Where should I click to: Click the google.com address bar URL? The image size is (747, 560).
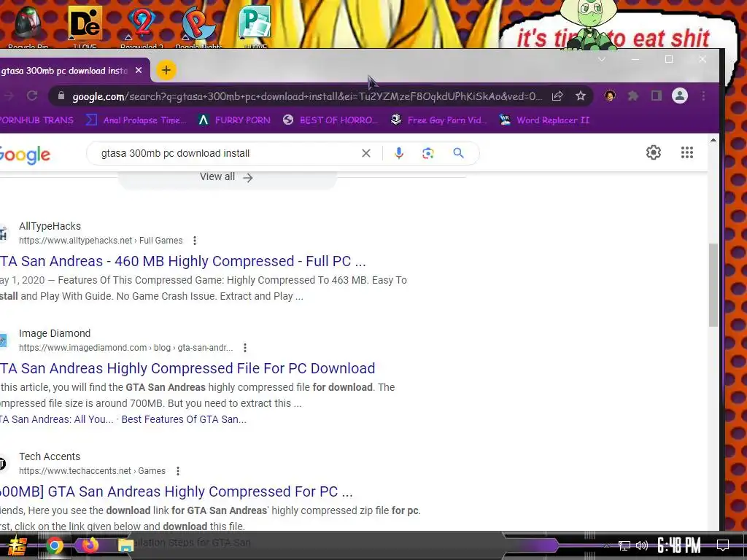(x=307, y=96)
